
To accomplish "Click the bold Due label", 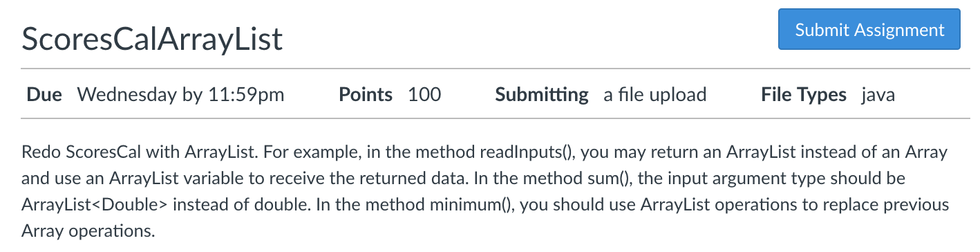I will click(x=44, y=95).
